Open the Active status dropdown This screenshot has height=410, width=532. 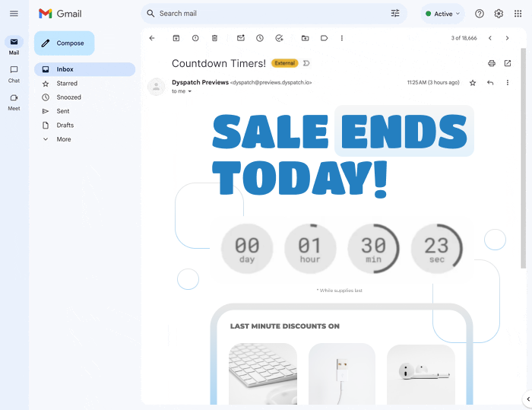[x=443, y=14]
